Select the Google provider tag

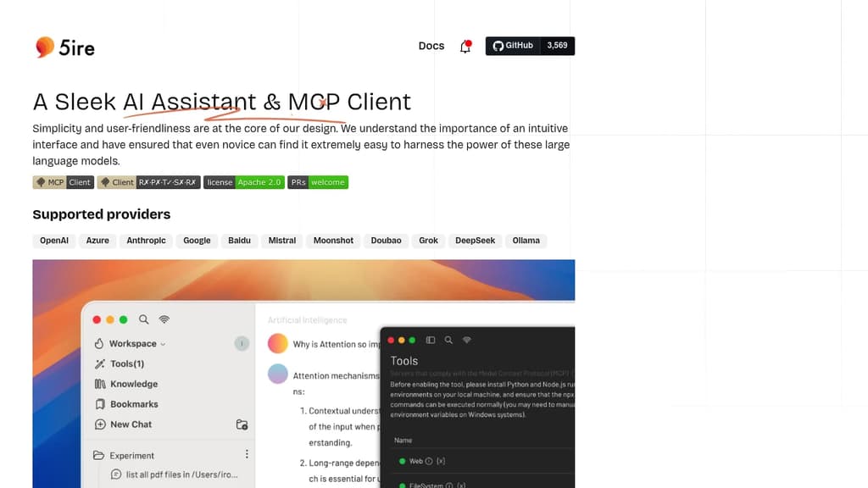197,241
